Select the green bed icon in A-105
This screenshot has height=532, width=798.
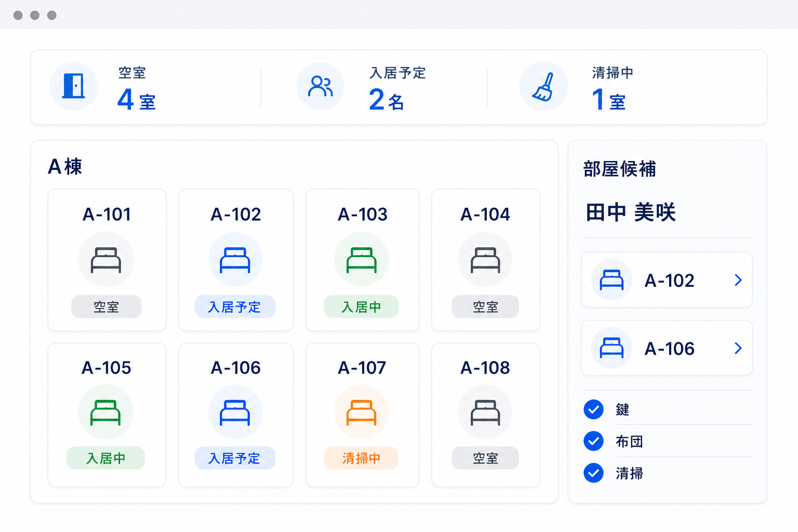tap(105, 413)
